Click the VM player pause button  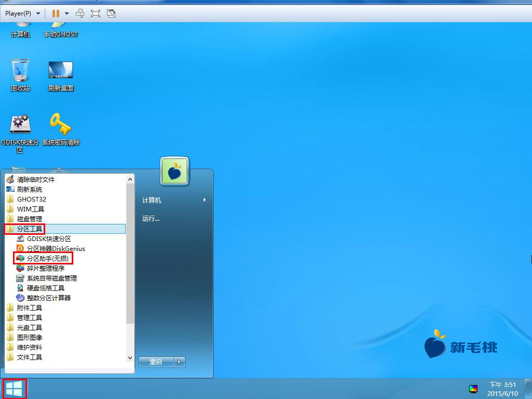56,14
